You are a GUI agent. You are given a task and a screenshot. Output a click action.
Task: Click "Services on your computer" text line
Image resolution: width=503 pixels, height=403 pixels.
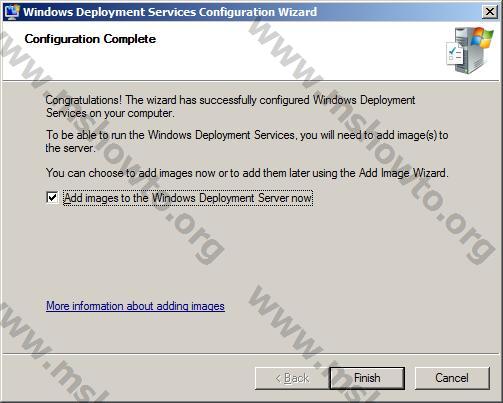point(110,113)
